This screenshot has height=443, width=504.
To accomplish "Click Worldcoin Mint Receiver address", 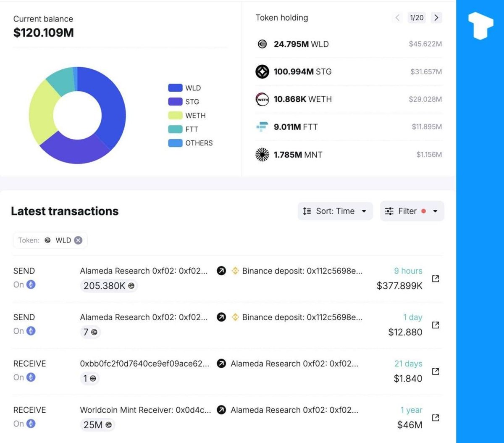I will (145, 410).
